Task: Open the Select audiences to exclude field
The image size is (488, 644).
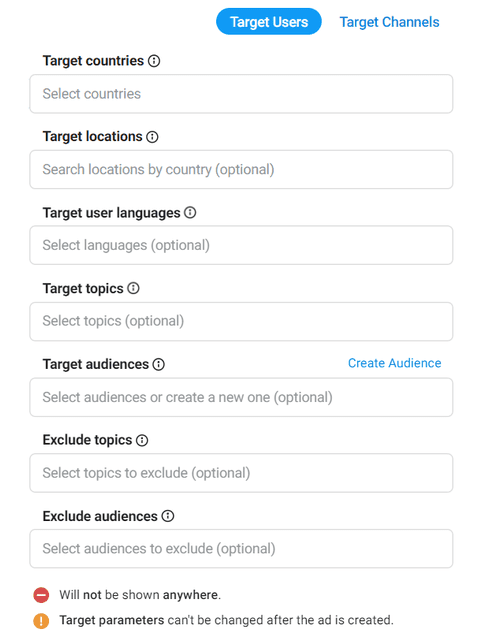Action: (241, 549)
